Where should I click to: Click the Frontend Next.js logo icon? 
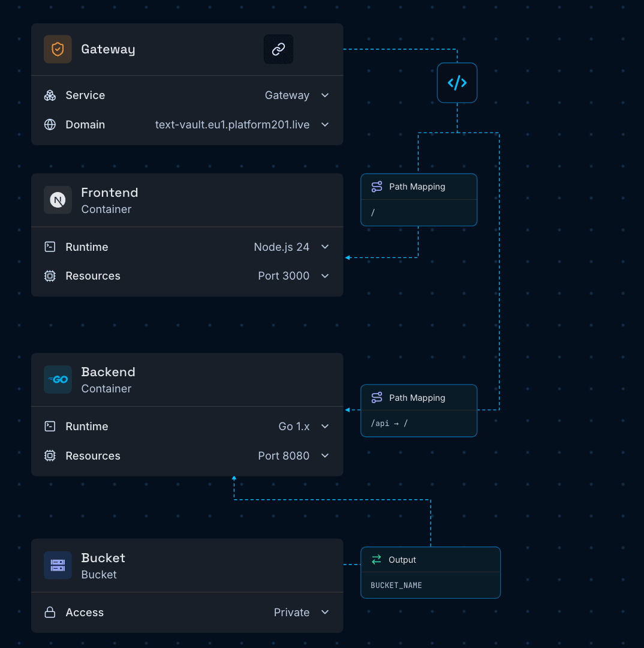coord(58,200)
